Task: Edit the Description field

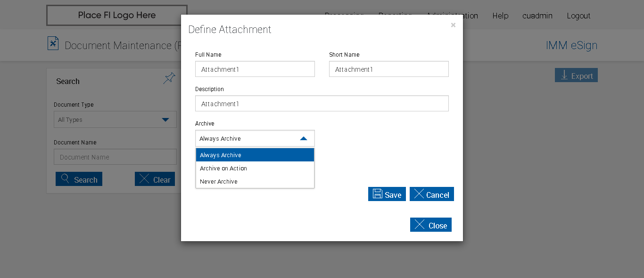Action: point(322,104)
